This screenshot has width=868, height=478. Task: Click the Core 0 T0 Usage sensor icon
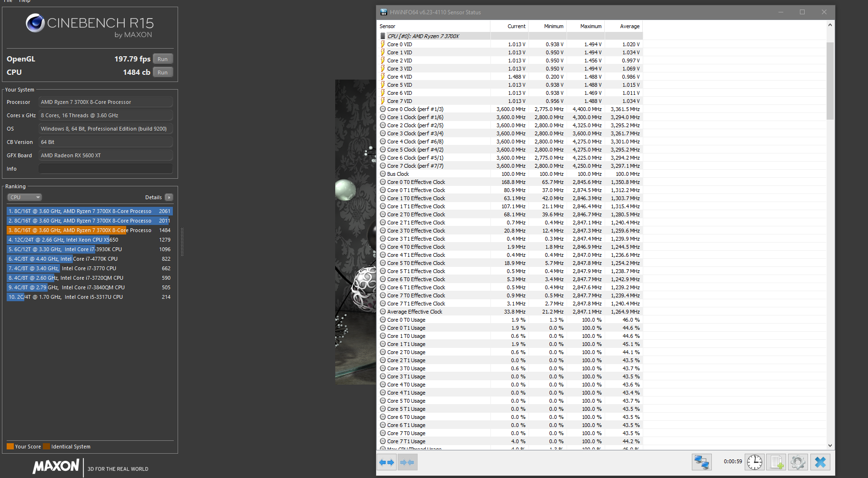pos(383,320)
